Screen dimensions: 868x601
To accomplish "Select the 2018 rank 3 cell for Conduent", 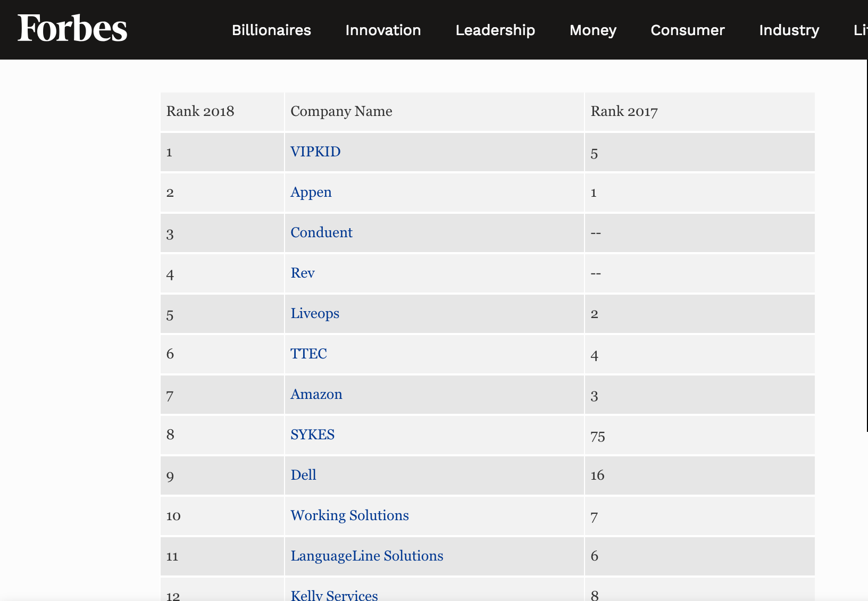I will point(222,233).
